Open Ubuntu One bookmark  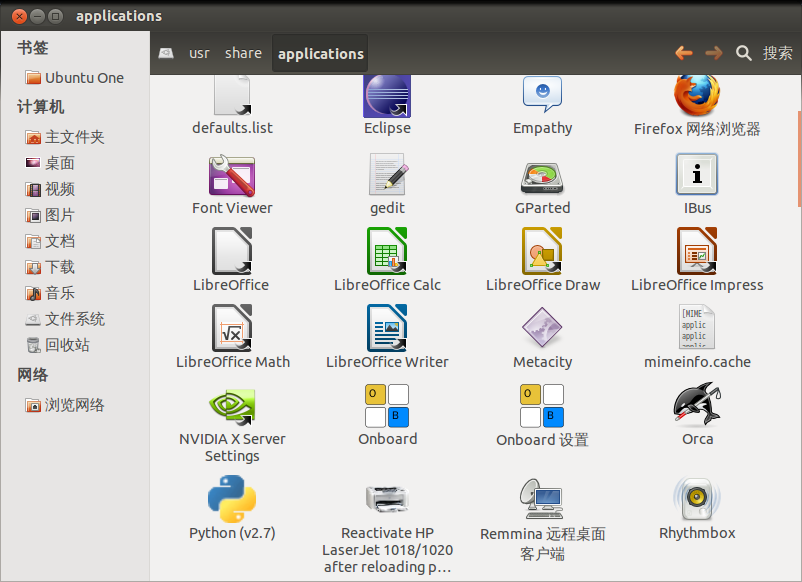75,78
